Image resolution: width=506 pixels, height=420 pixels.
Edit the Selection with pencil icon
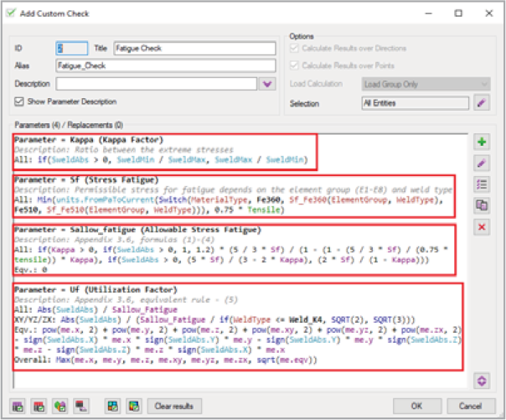(x=482, y=103)
